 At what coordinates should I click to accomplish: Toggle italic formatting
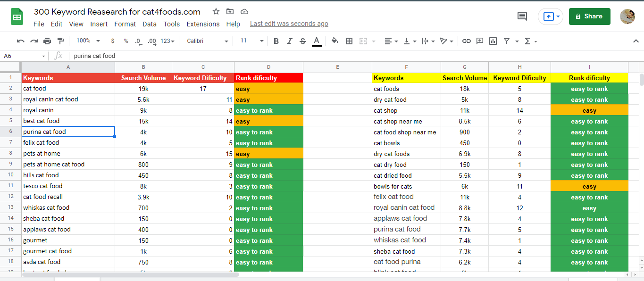pos(290,41)
